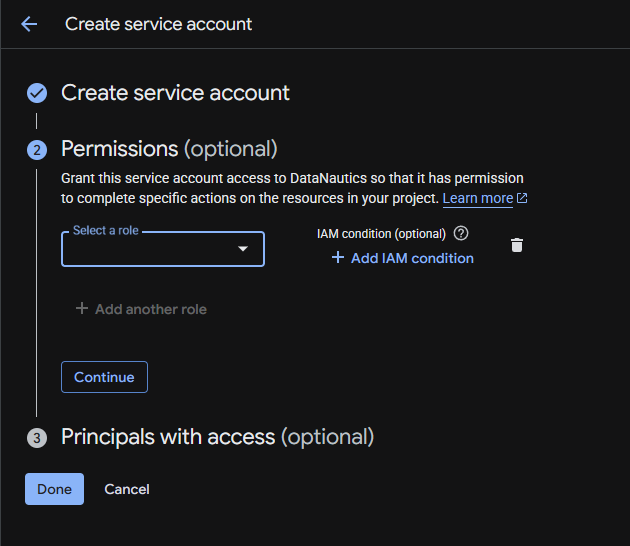The height and width of the screenshot is (546, 630).
Task: Click the Add another role text
Action: coord(151,309)
